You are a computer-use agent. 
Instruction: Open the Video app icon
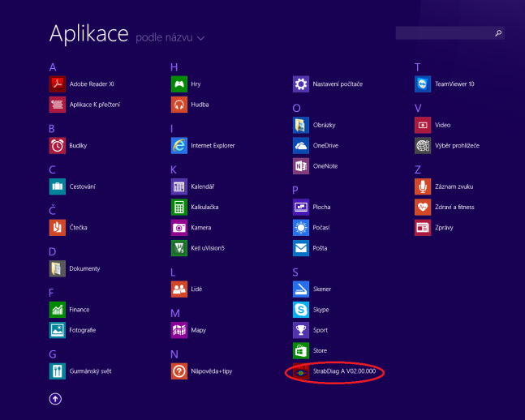423,125
